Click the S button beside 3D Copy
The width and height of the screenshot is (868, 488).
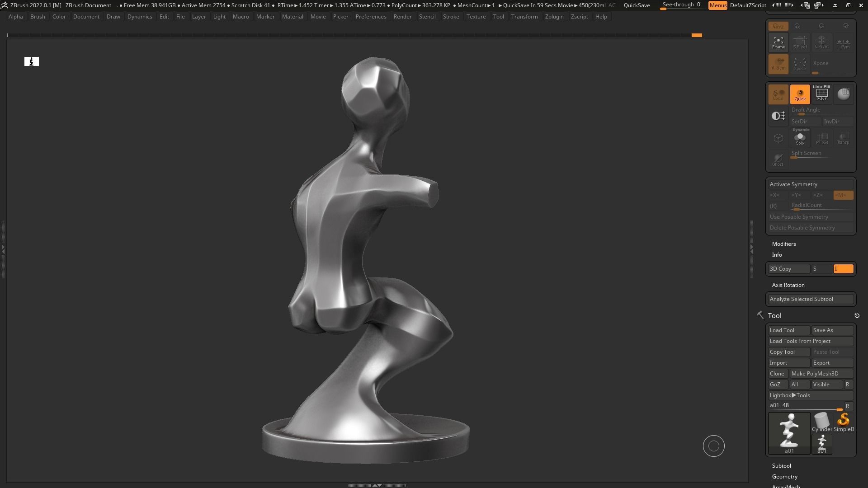click(x=821, y=269)
